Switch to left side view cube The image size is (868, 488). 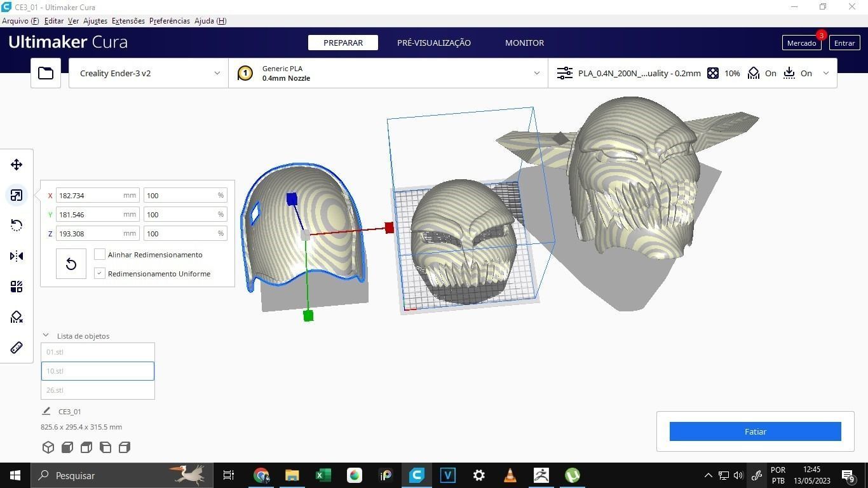pyautogui.click(x=105, y=447)
